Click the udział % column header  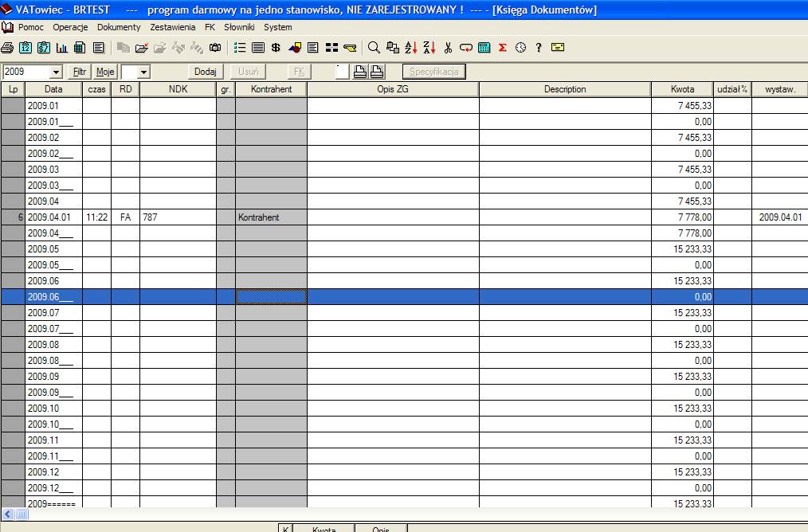[x=732, y=89]
